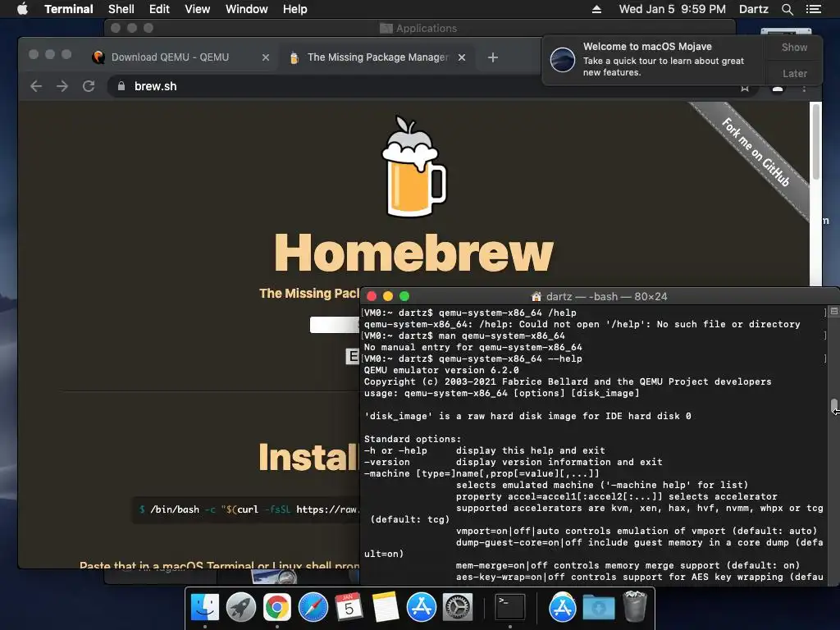Click Later on Mojave notification
The height and width of the screenshot is (630, 840).
click(x=794, y=73)
